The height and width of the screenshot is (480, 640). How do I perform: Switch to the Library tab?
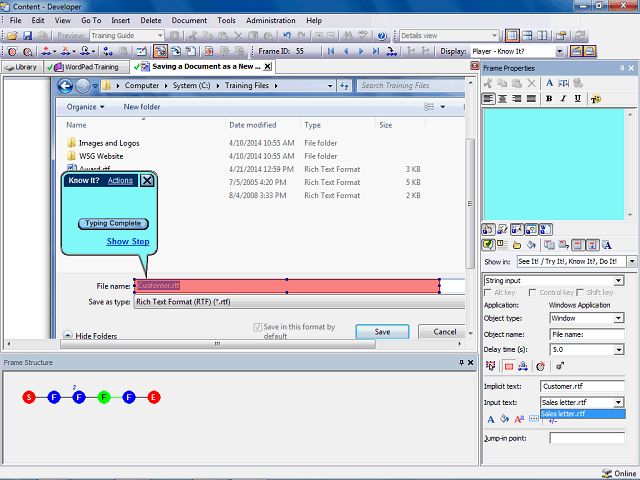[22, 67]
